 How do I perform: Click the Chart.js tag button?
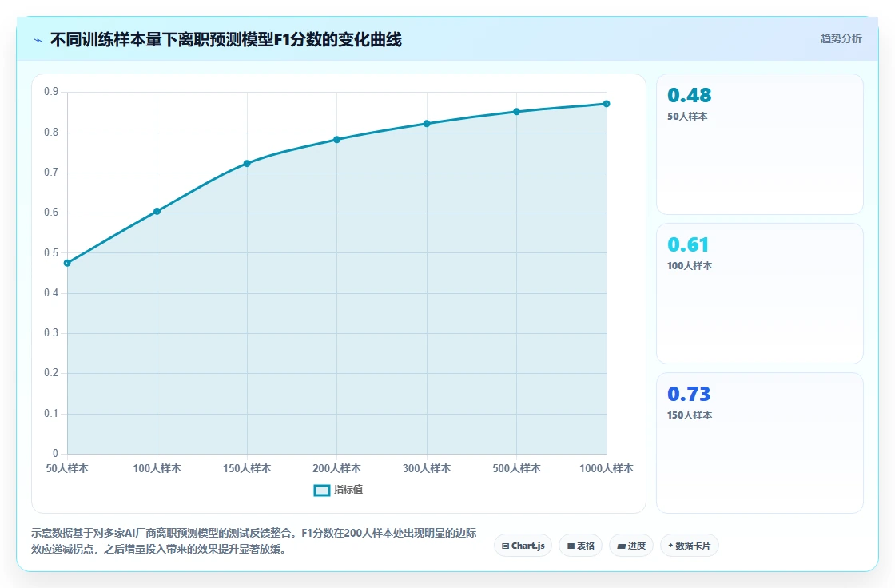pos(523,546)
